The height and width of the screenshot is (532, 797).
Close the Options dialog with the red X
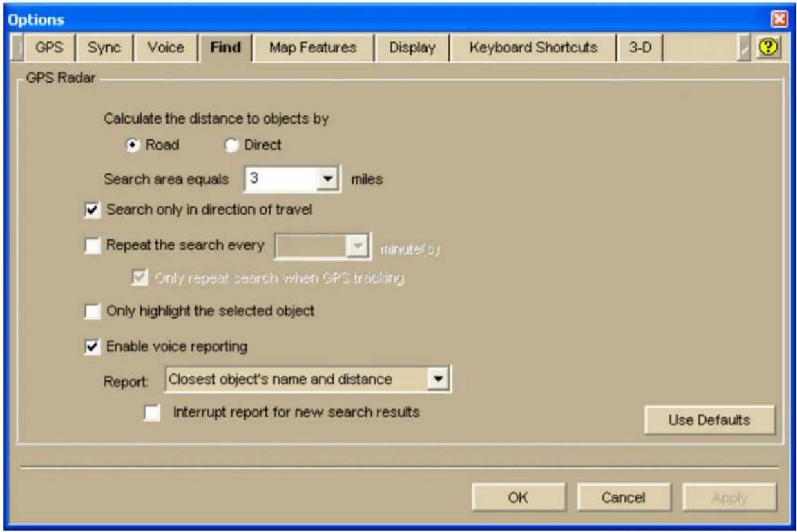point(779,19)
